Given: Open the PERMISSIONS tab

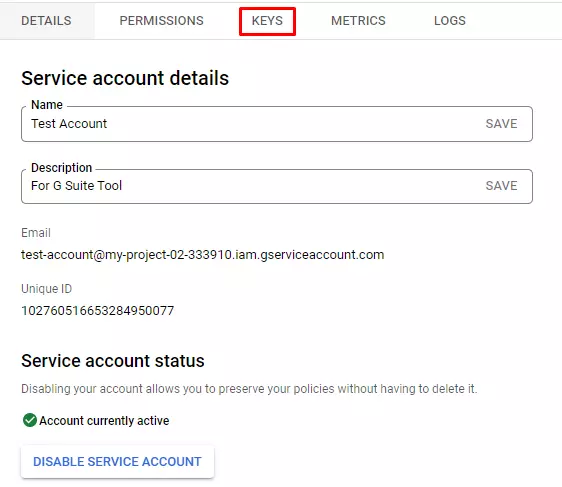Looking at the screenshot, I should coord(161,21).
